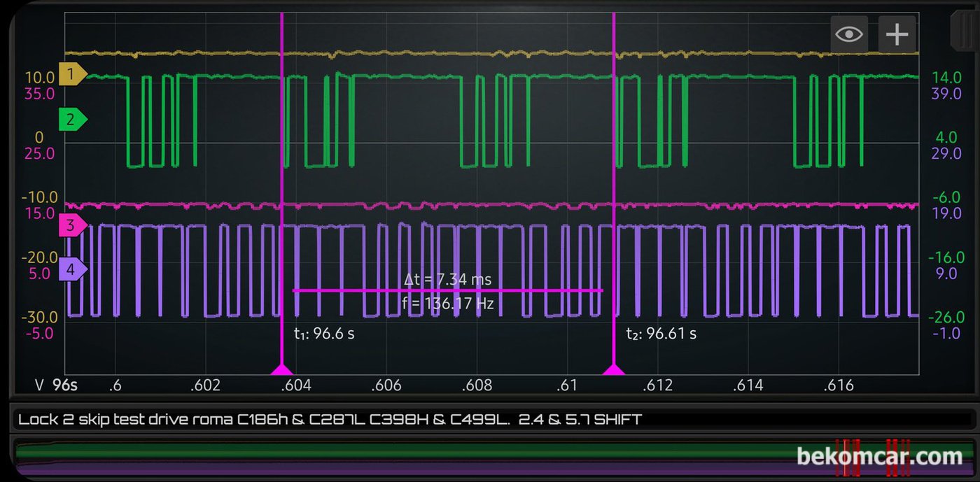
Task: Click the 10.0 yellow left-axis value
Action: click(x=39, y=78)
